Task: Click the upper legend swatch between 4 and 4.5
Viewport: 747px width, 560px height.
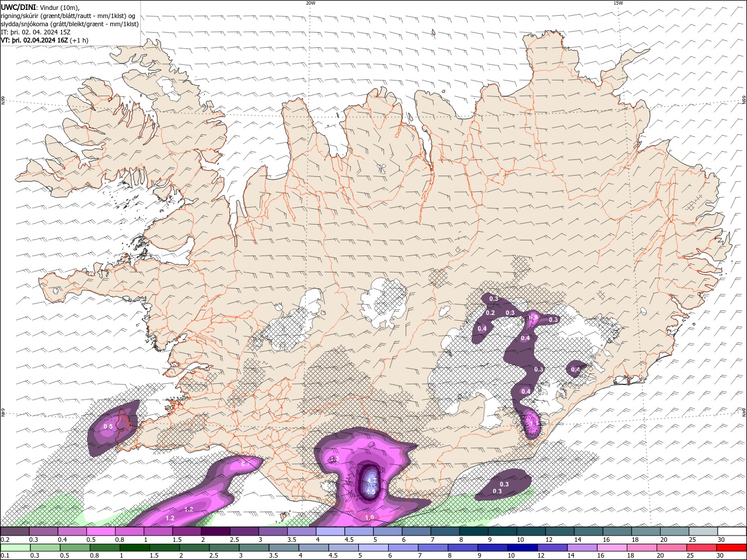Action: 330,531
